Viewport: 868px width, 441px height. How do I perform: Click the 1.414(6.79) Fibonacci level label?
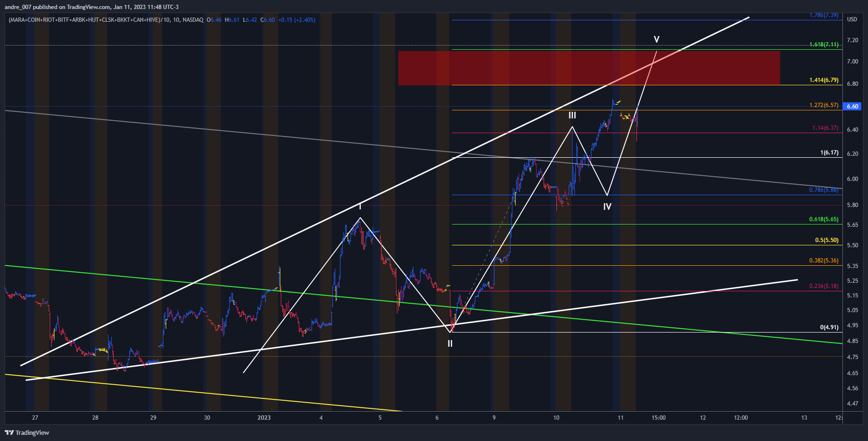[x=824, y=80]
